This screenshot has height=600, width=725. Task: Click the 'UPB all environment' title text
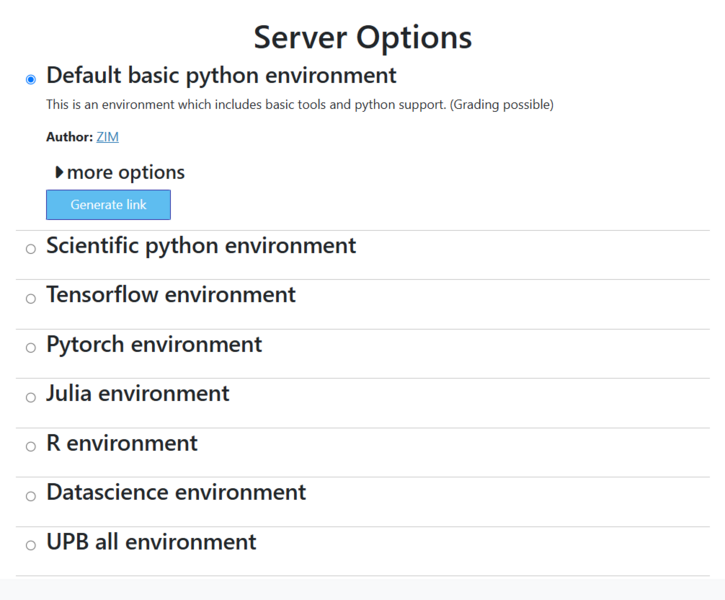point(151,541)
